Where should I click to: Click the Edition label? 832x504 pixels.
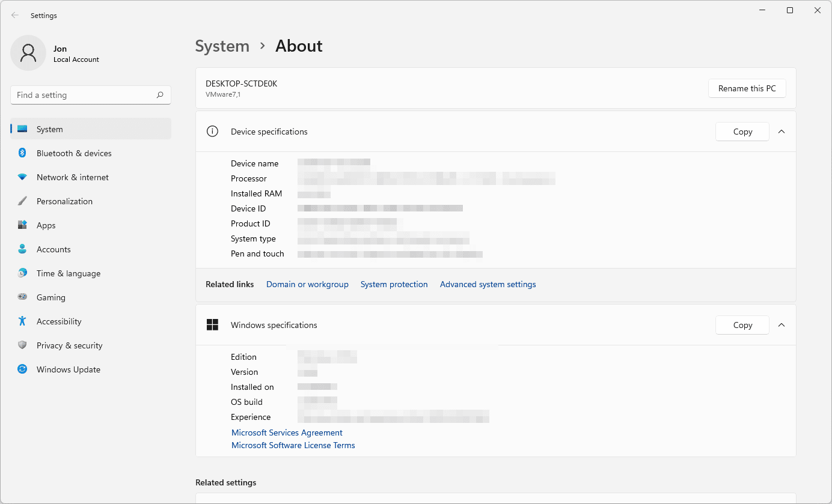(243, 357)
